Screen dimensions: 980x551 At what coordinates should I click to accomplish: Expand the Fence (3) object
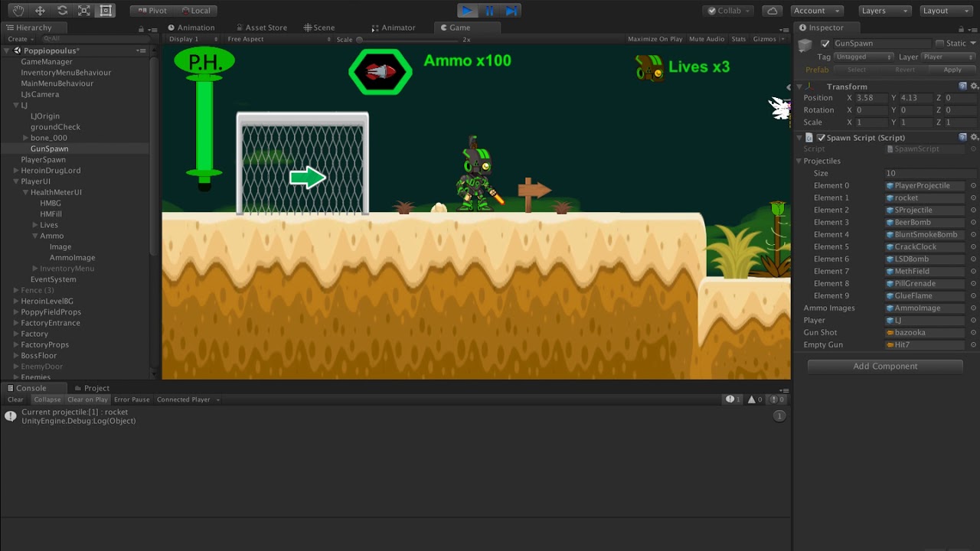tap(16, 290)
